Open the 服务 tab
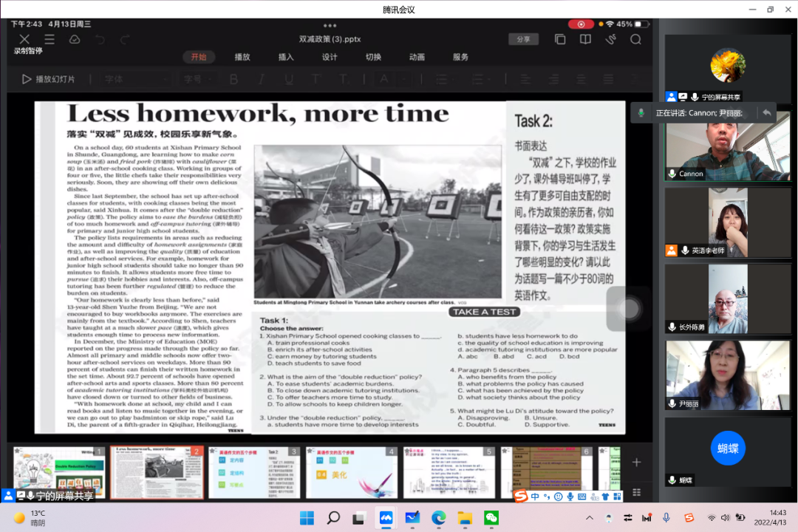The image size is (798, 532). click(x=460, y=57)
